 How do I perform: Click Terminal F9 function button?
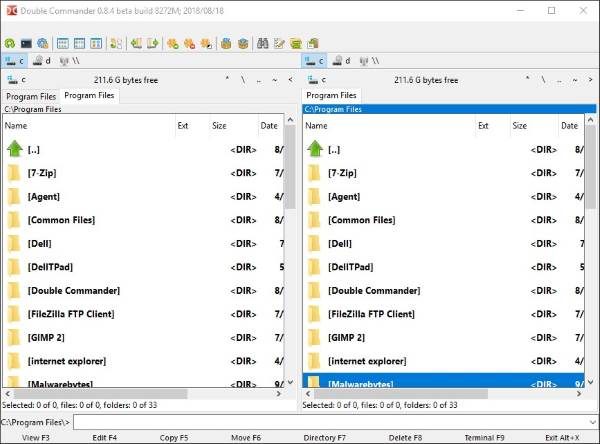484,437
